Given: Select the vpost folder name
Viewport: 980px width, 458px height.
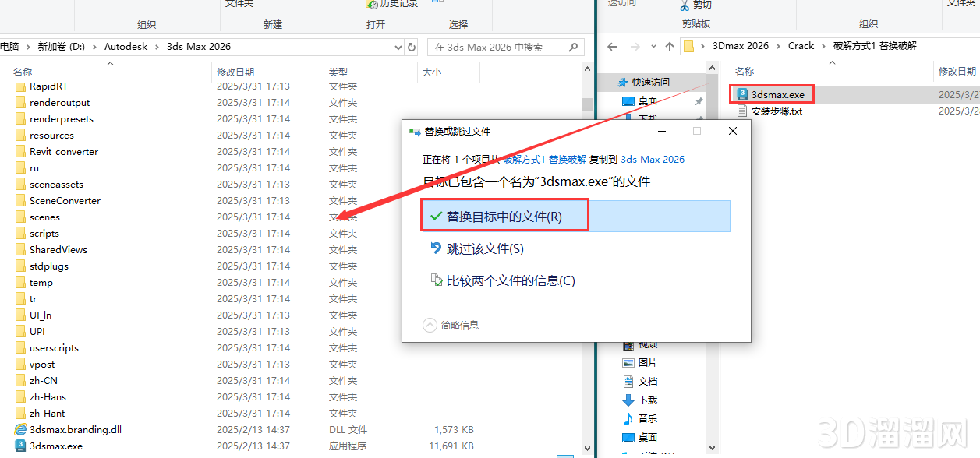Looking at the screenshot, I should tap(42, 365).
